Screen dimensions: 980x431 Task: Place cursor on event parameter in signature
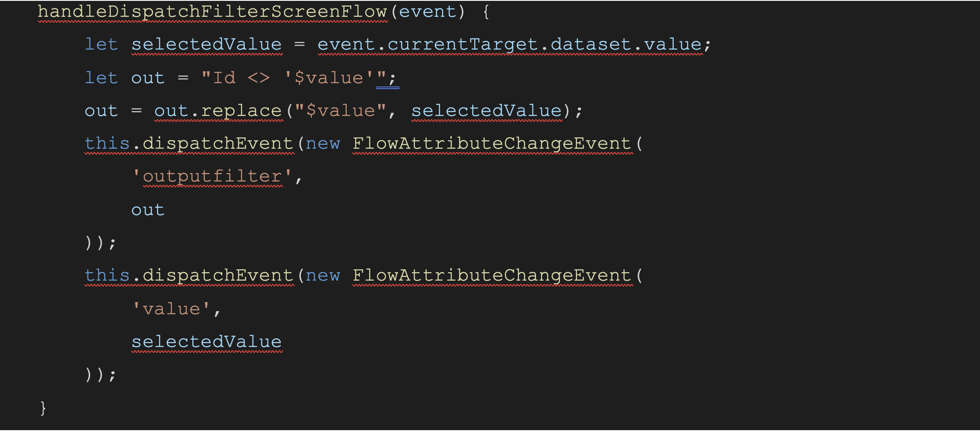click(x=427, y=12)
